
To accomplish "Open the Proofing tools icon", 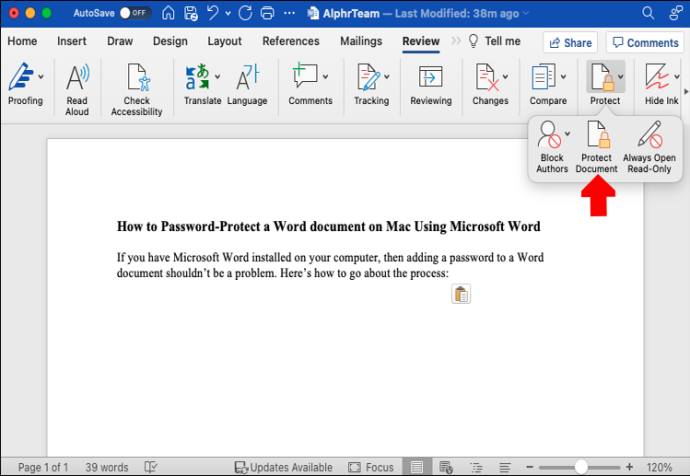I will [21, 77].
